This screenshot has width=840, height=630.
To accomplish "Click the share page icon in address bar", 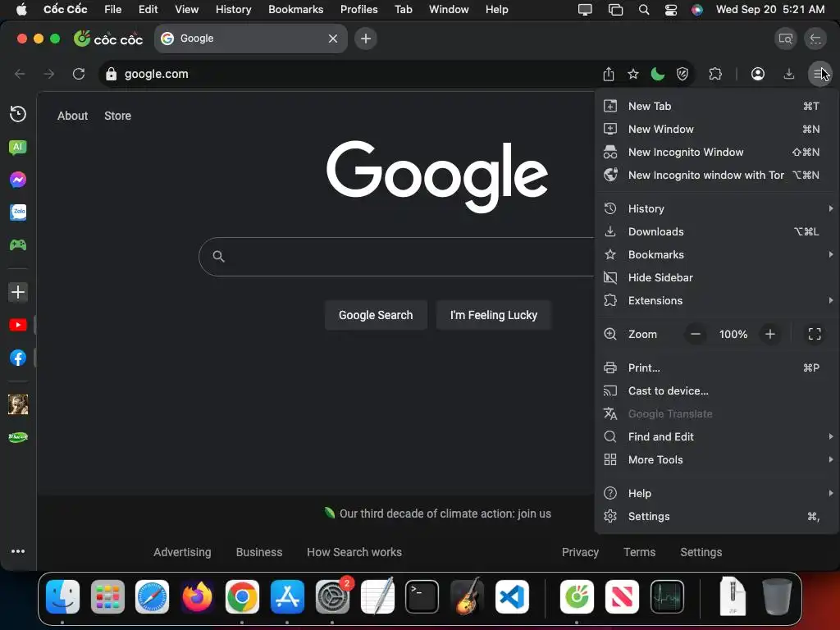I will tap(609, 74).
